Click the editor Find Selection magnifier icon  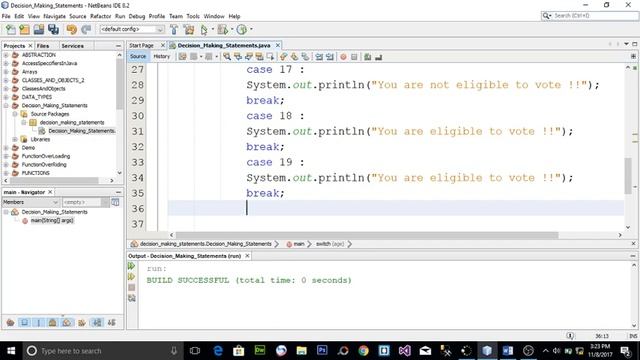click(227, 57)
